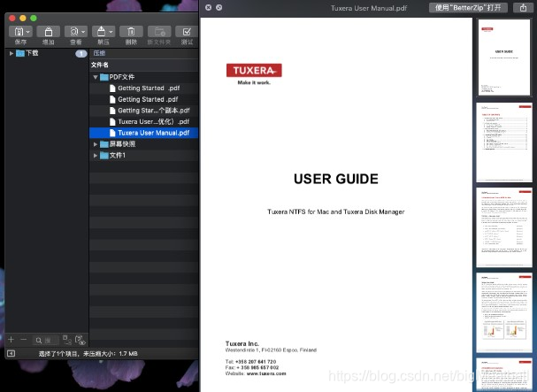Click the status text showing 1.7 MB
Screen dimensions: 537x392
[88, 354]
